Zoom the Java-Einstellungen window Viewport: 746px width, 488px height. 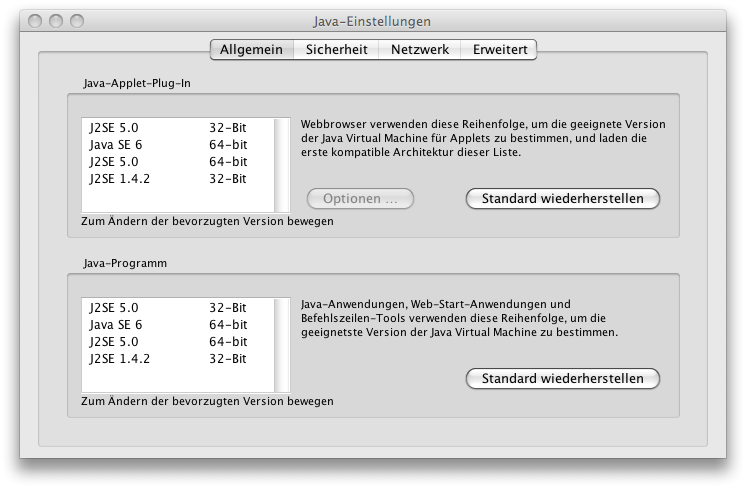pyautogui.click(x=77, y=21)
